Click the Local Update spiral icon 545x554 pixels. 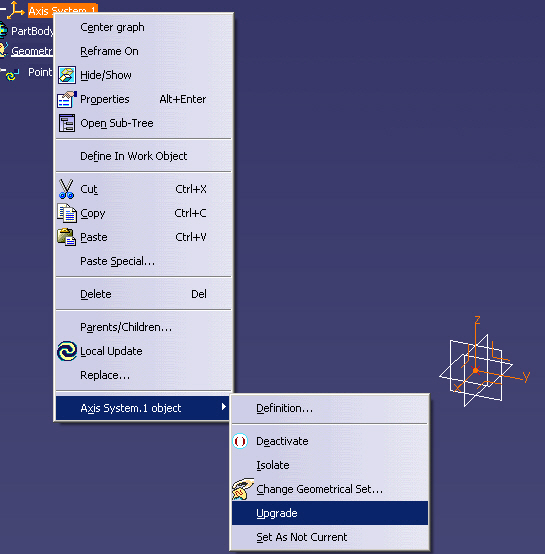click(67, 351)
